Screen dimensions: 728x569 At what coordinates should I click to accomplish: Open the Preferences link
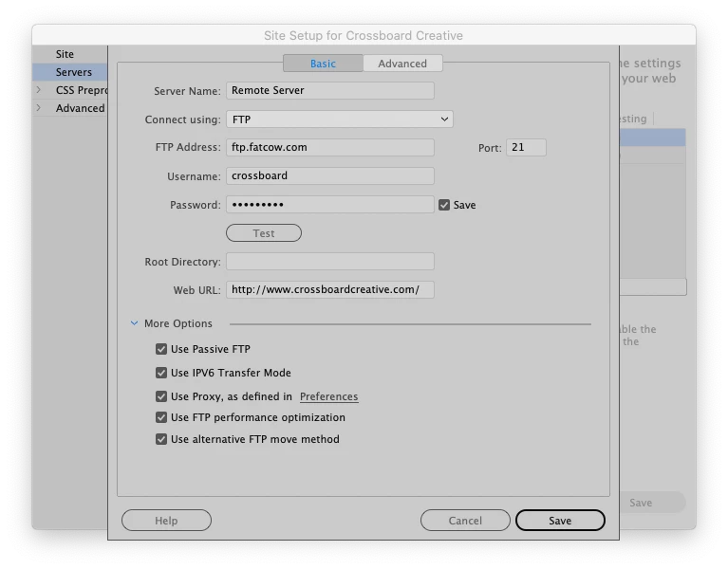(328, 396)
